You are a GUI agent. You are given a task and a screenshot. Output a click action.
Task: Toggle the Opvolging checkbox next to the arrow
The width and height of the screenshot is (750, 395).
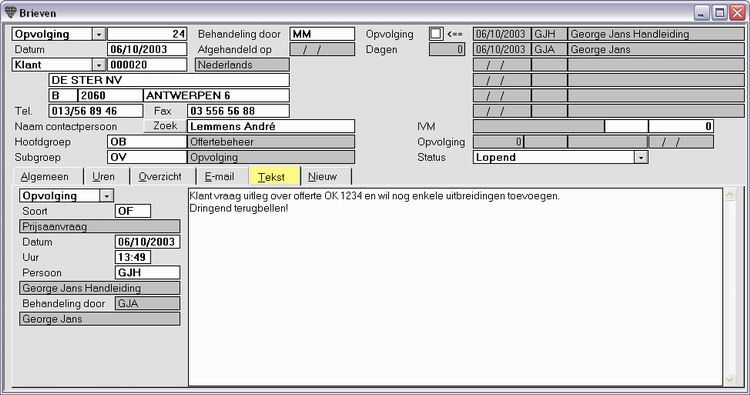click(x=436, y=34)
